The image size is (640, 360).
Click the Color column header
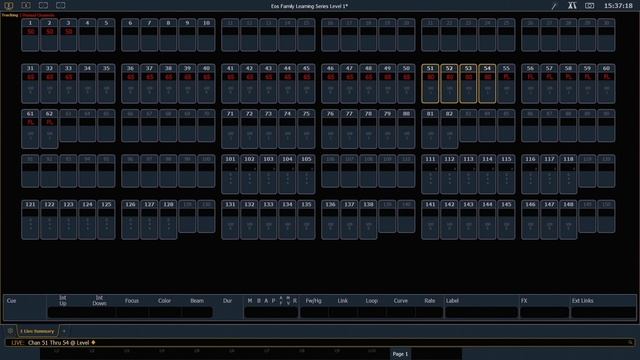(164, 300)
